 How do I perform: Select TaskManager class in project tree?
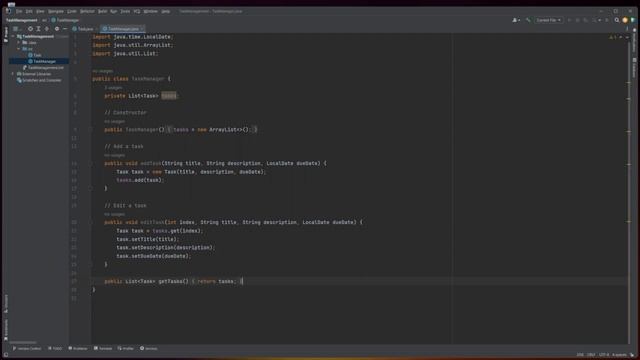[42, 61]
